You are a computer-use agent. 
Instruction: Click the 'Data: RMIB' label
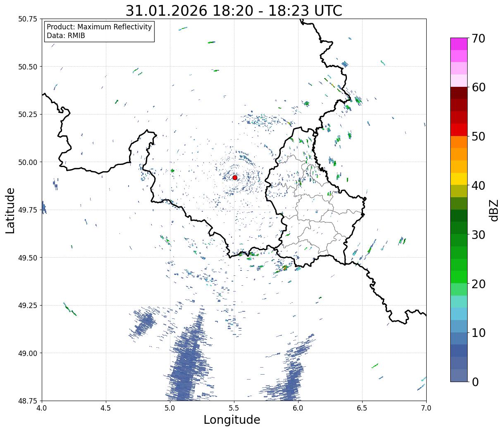[x=66, y=36]
